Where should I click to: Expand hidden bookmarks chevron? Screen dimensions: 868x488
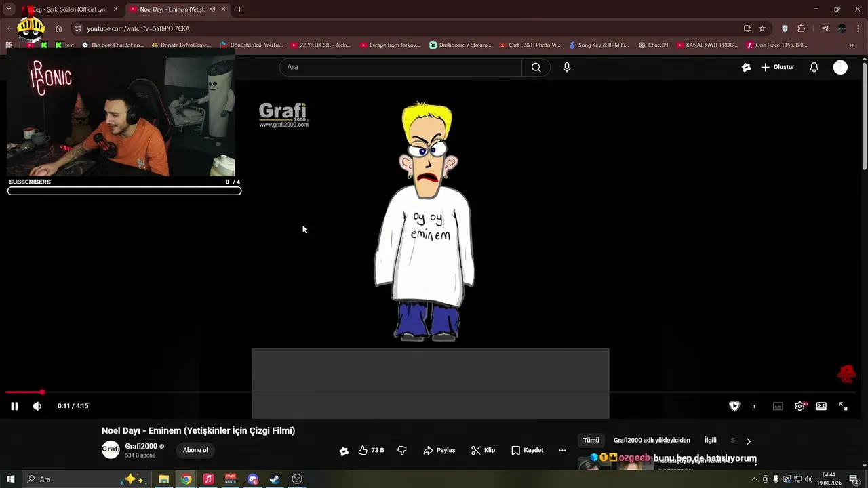(x=852, y=45)
